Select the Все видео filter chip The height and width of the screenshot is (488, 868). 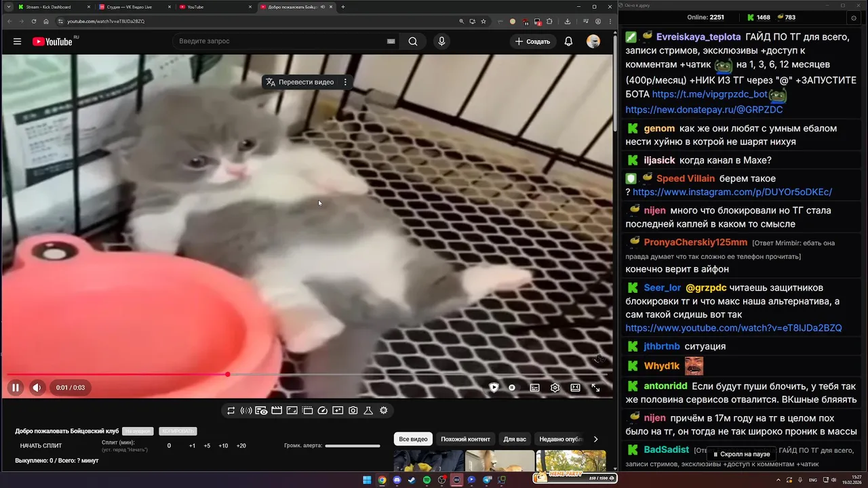tap(414, 439)
